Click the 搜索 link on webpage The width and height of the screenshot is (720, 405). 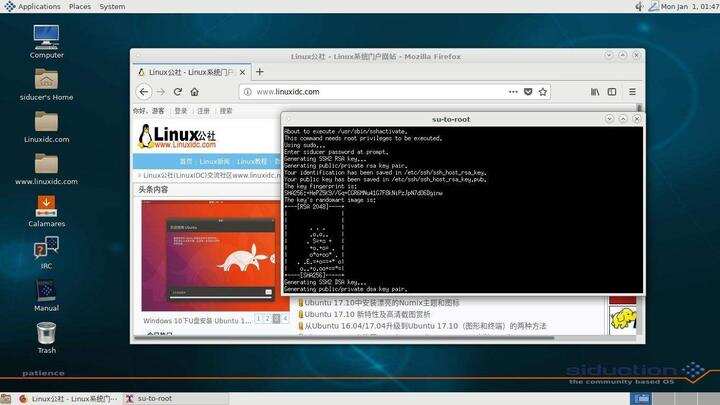225,111
